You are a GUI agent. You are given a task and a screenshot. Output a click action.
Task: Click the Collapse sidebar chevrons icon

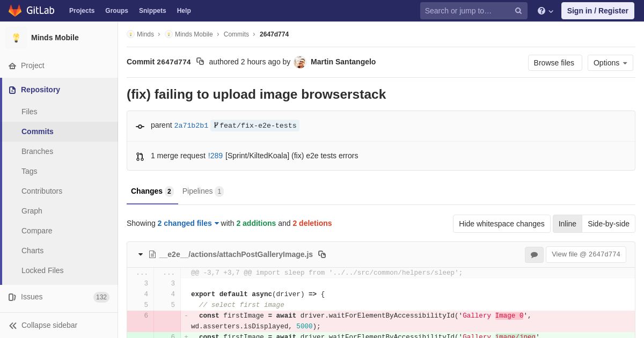point(13,326)
